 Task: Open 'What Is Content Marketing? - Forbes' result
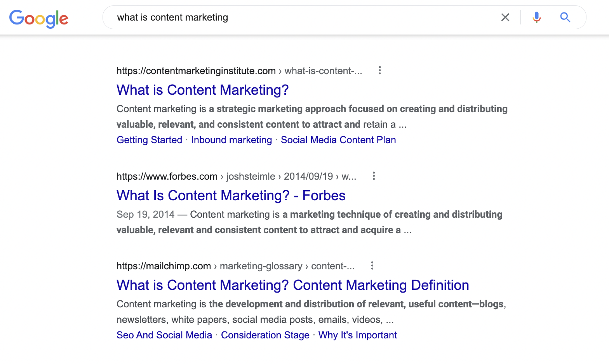[x=231, y=196]
